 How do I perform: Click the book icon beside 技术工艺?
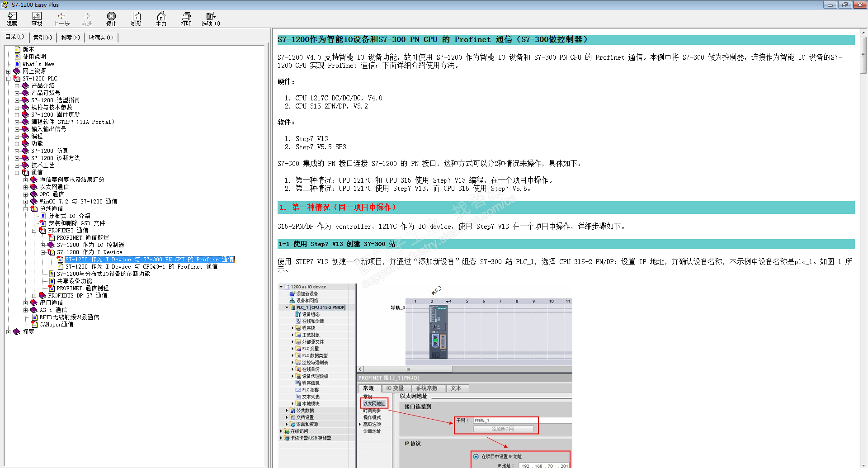tap(26, 165)
